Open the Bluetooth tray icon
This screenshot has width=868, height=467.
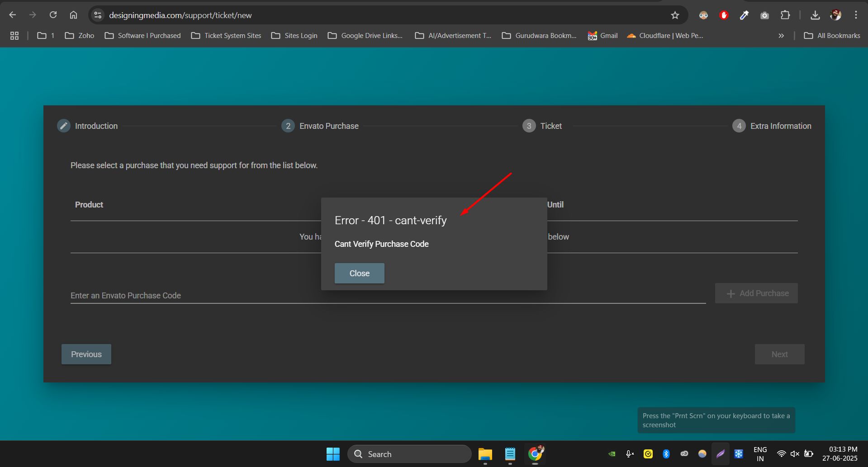[666, 454]
